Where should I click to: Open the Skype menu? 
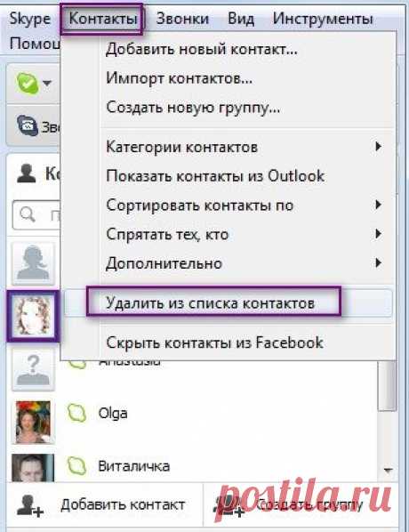[30, 19]
